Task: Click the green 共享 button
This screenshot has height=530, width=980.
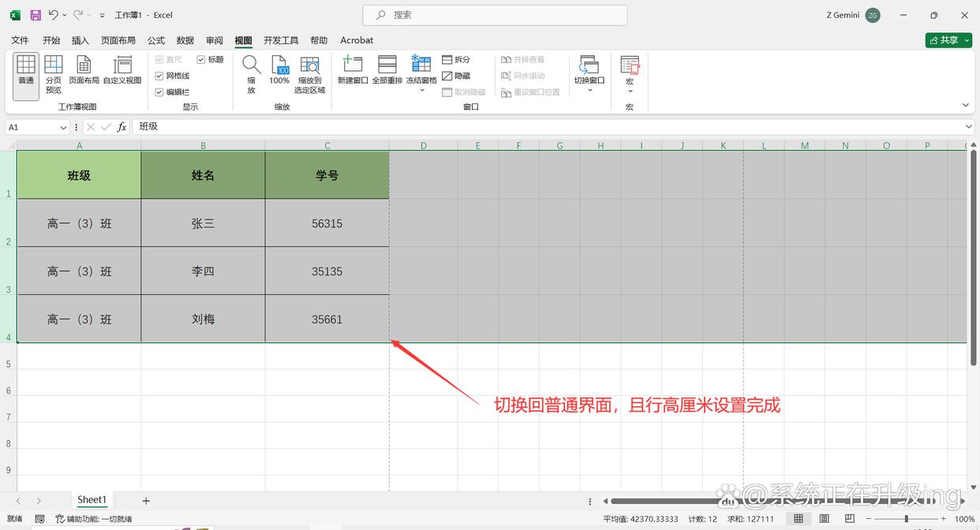Action: pyautogui.click(x=948, y=40)
